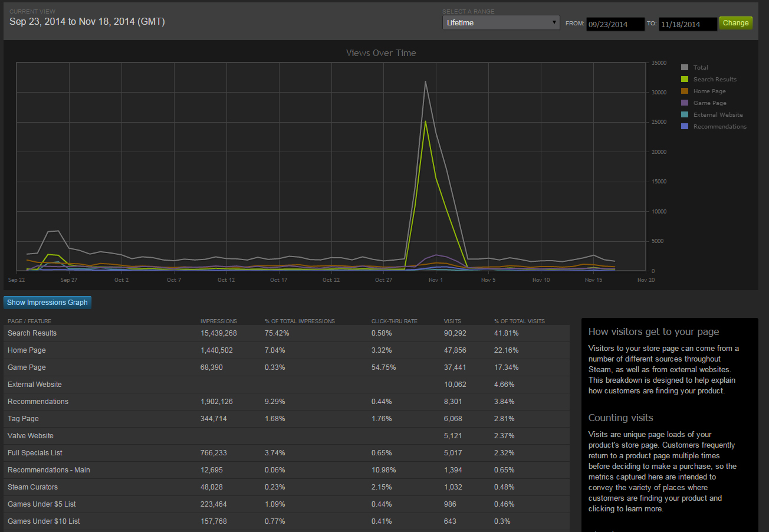This screenshot has width=769, height=532.
Task: Click the CLICK-THRU RATE column header
Action: pos(394,321)
